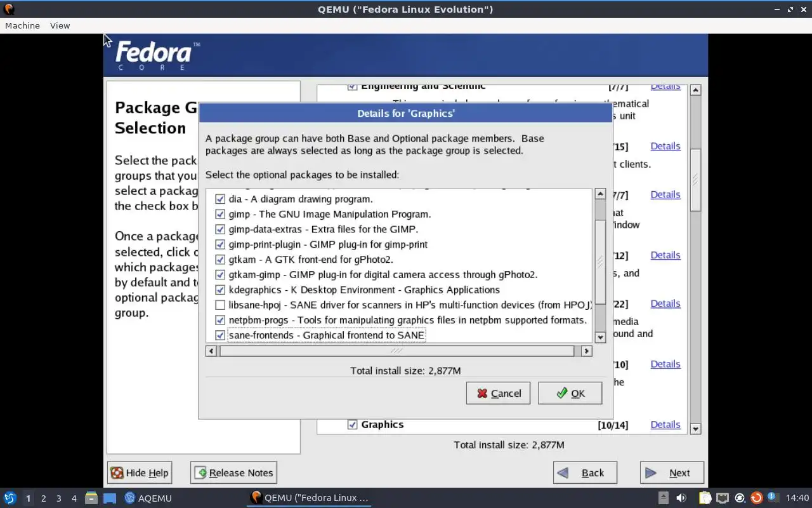Open Details link beside the /12] count

[665, 255]
